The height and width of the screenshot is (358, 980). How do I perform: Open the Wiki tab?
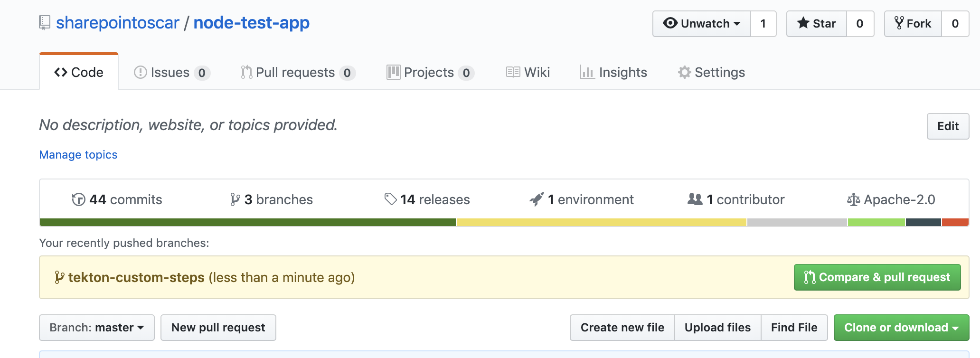tap(528, 72)
